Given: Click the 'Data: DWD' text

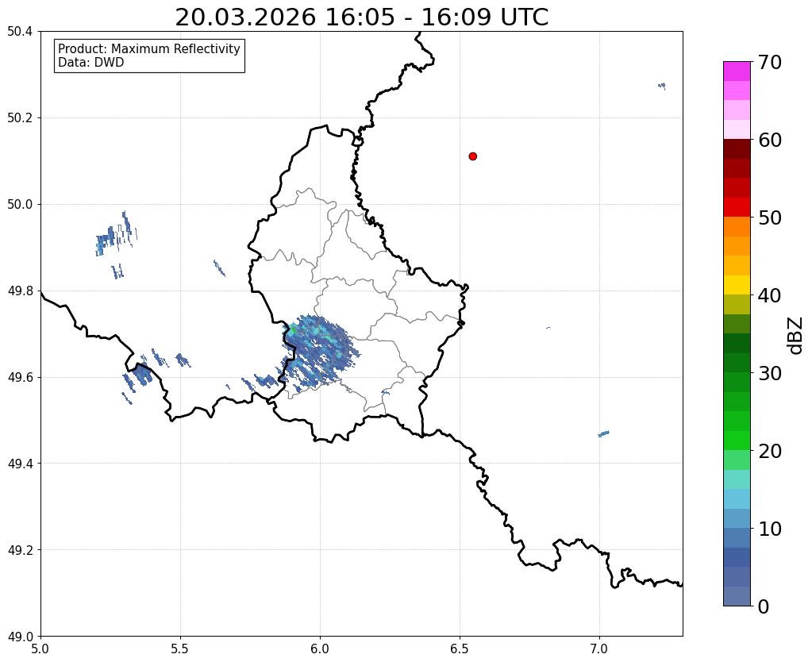Looking at the screenshot, I should tap(90, 63).
